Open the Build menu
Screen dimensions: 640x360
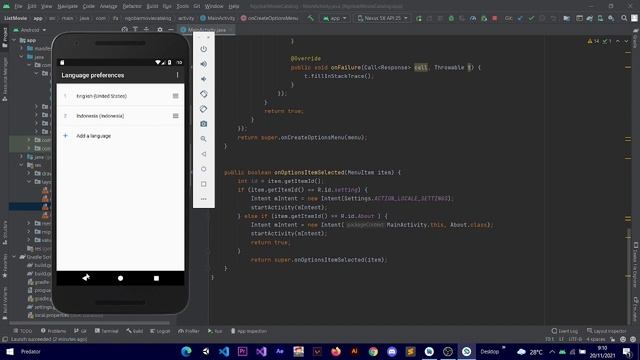tap(152, 6)
